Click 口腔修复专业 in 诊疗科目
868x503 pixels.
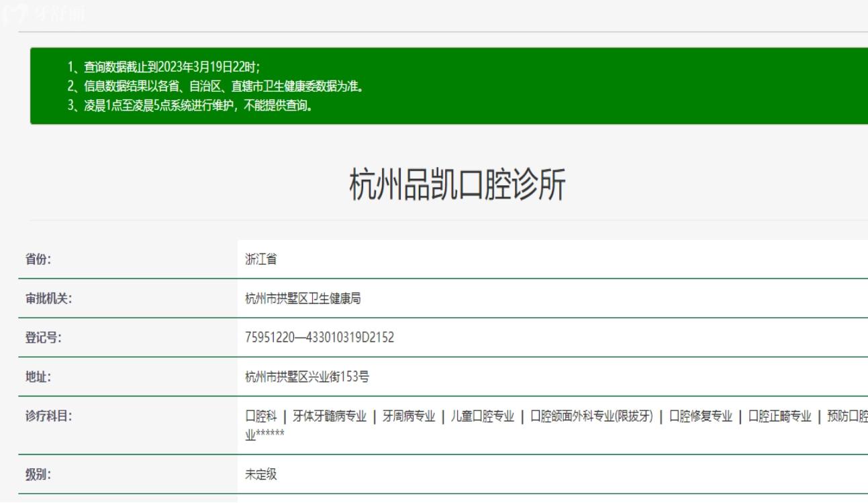(x=701, y=416)
